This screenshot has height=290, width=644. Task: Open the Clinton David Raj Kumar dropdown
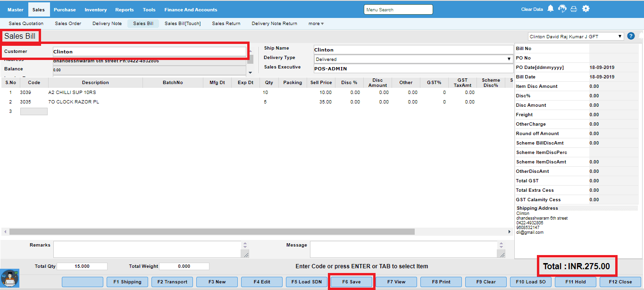[x=576, y=36]
